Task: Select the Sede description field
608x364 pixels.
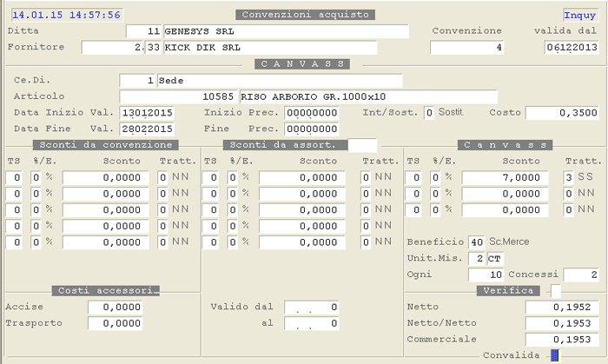Action: [x=280, y=81]
